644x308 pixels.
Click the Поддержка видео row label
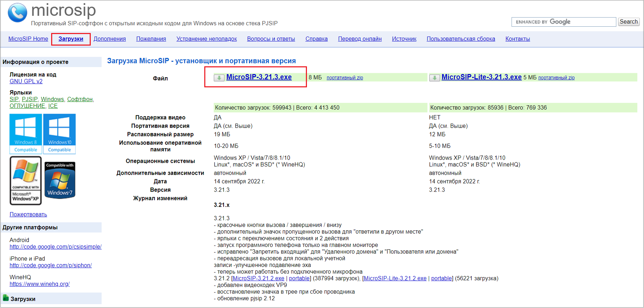160,118
